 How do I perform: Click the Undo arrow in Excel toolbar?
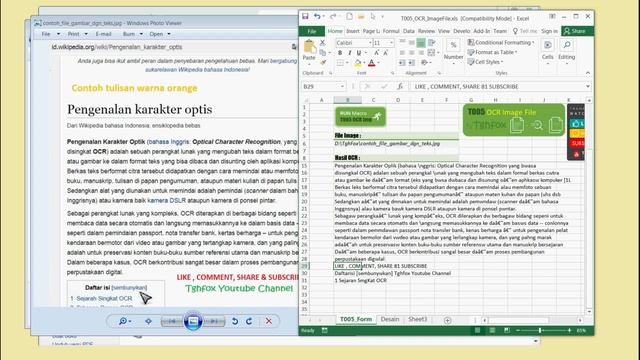tap(317, 16)
